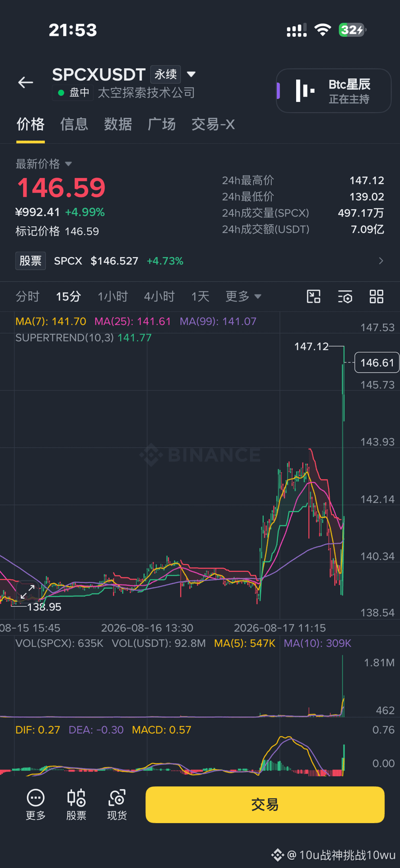Screen dimensions: 400x868
Task: Tap the yellow 交易 button
Action: (265, 805)
